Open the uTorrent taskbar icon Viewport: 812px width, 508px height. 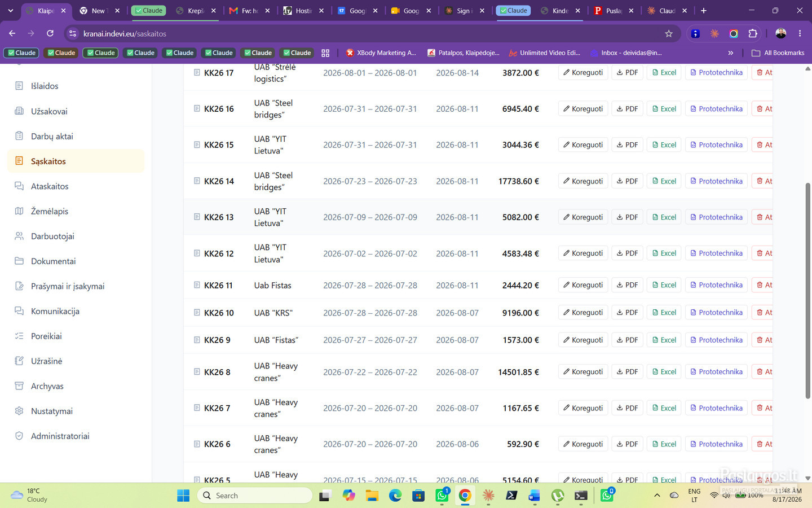click(558, 496)
